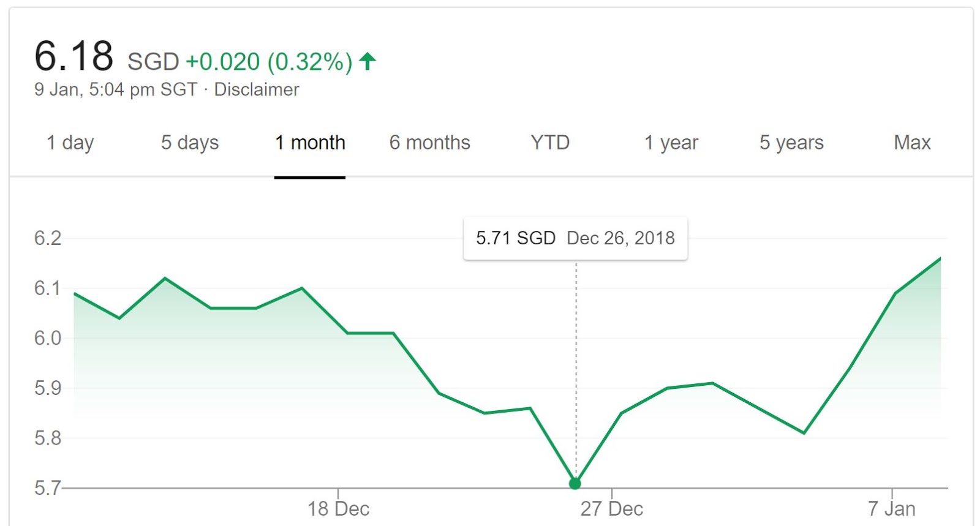View the 1 year price chart
The width and height of the screenshot is (980, 526).
coord(670,143)
